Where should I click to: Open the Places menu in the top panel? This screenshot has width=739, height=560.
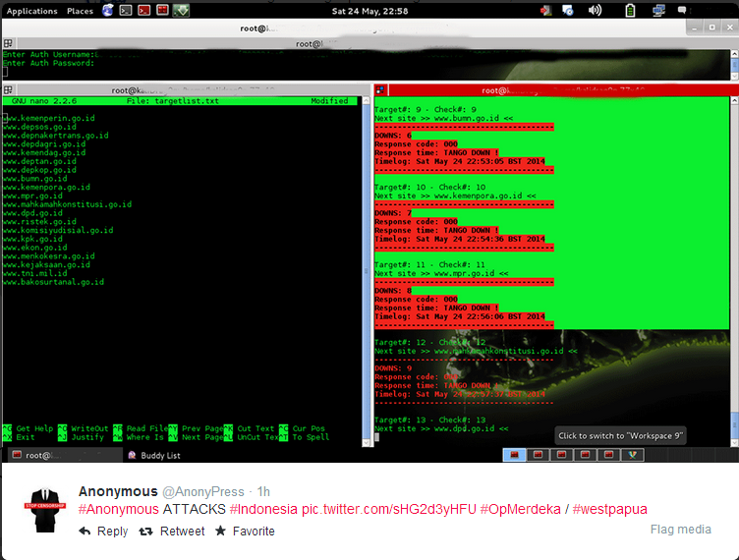(x=81, y=11)
